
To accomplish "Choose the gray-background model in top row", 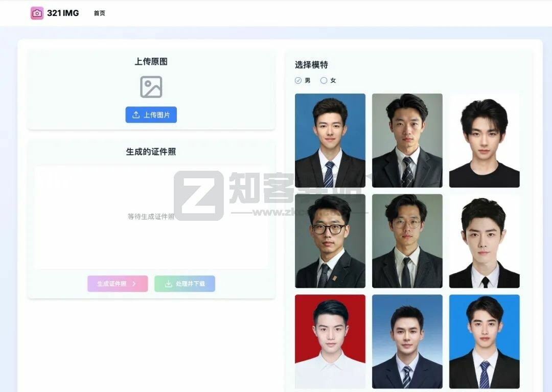I will click(x=407, y=141).
